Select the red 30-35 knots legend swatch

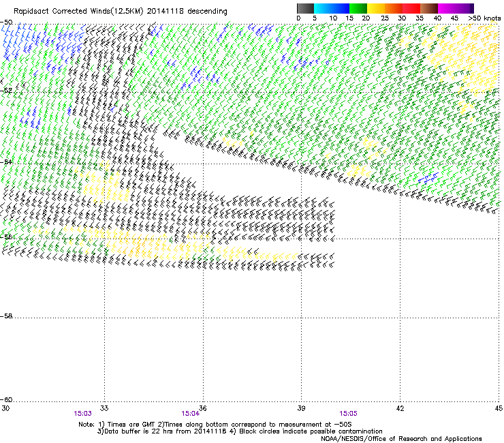411,8
